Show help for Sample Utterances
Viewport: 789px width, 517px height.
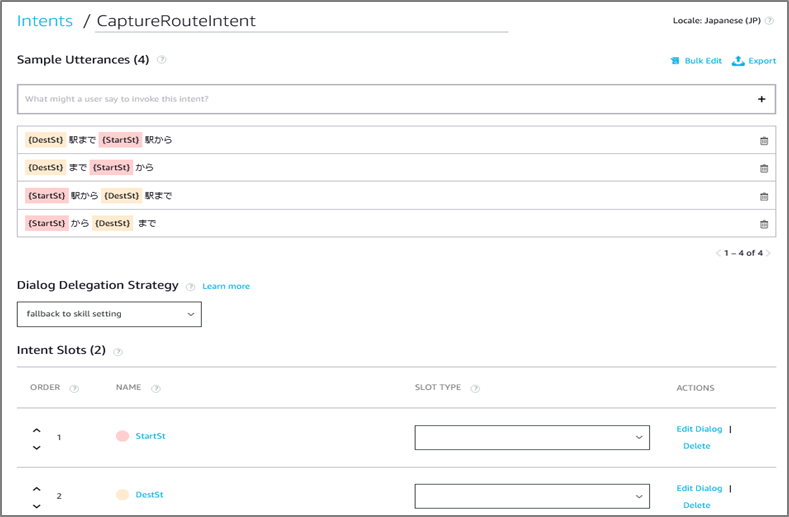162,59
